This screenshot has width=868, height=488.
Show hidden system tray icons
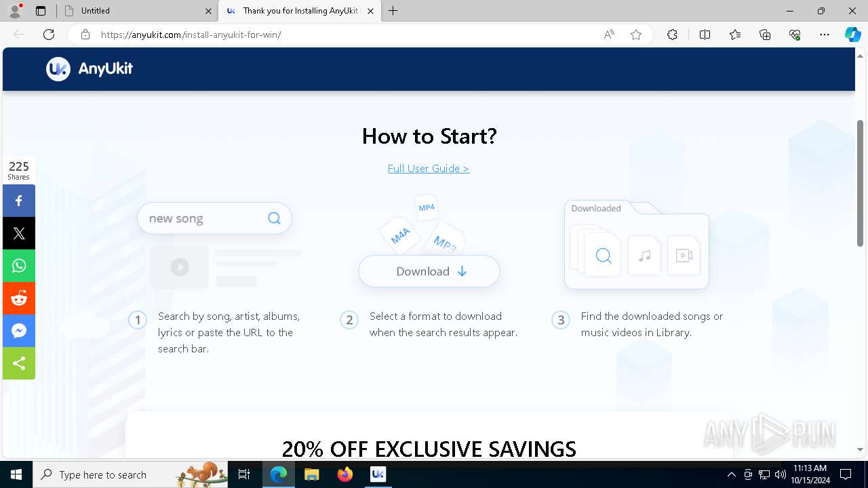click(732, 474)
